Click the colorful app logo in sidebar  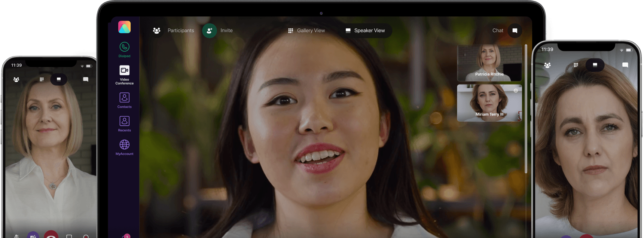124,27
